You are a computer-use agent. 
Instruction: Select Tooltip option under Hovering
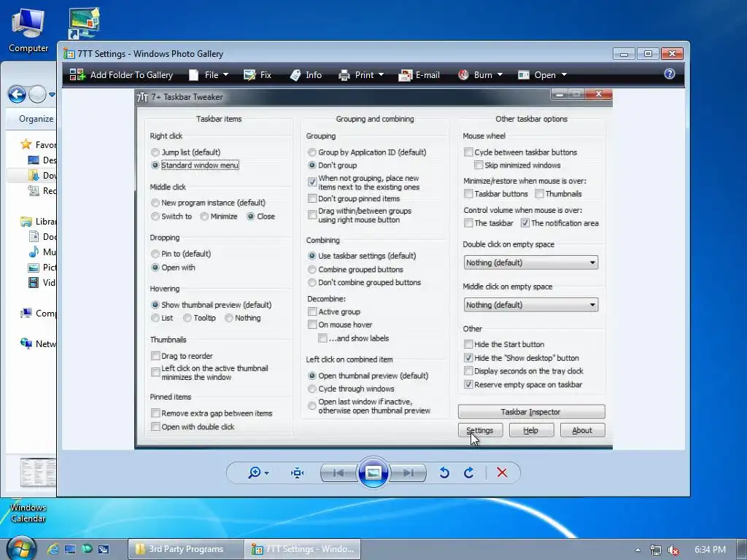coord(187,318)
